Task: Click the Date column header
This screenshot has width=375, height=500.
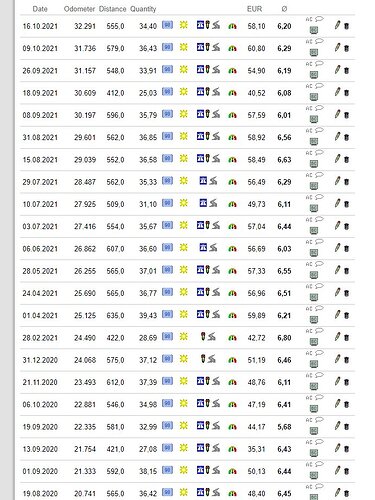Action: [40, 9]
